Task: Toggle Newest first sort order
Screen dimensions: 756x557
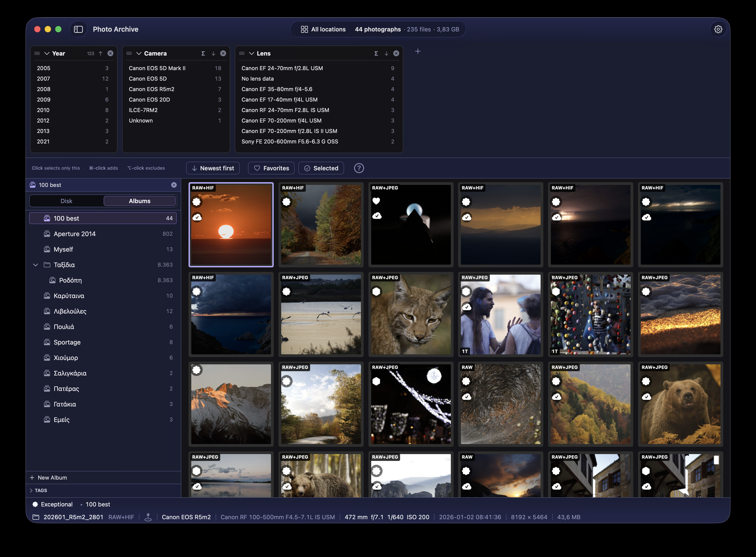Action: pos(213,168)
